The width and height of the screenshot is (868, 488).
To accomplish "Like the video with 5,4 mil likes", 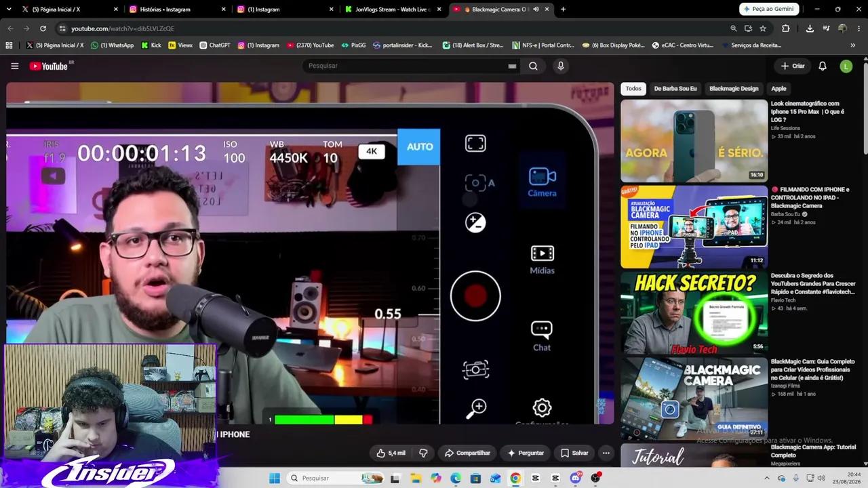I will [x=391, y=453].
